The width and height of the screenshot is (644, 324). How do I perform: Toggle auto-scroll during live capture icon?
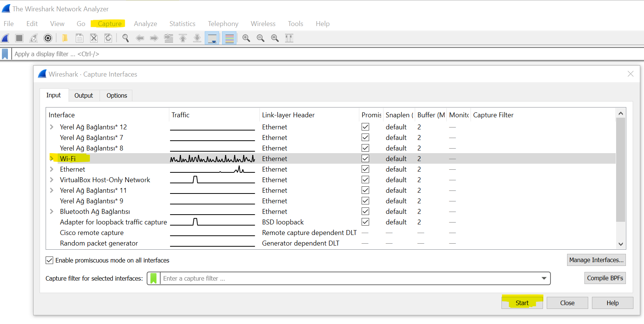[212, 38]
